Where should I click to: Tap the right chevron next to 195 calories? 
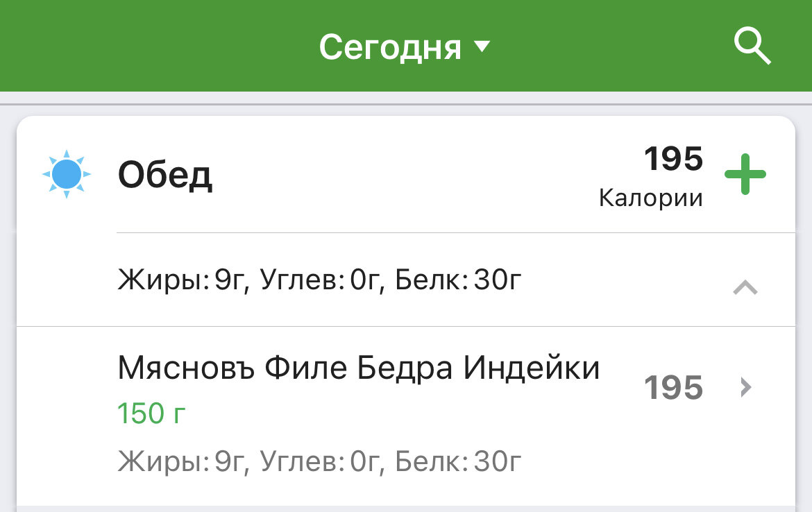[x=745, y=387]
